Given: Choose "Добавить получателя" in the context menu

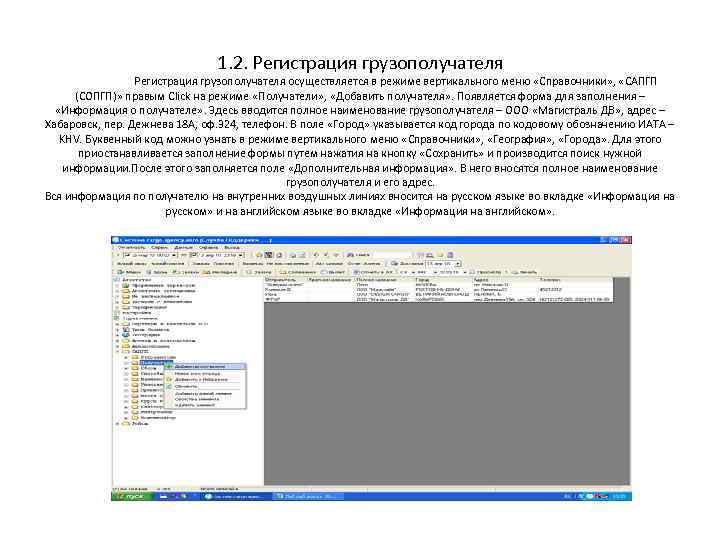Looking at the screenshot, I should (x=205, y=366).
